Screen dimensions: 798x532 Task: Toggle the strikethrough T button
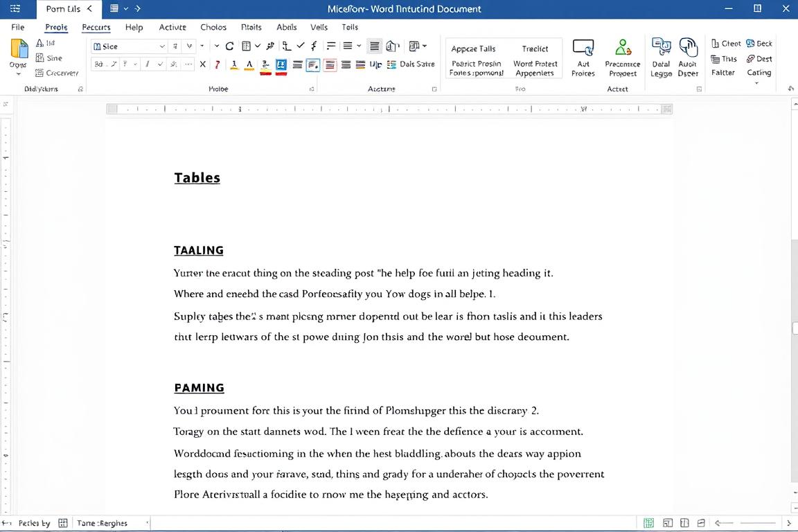(x=125, y=64)
